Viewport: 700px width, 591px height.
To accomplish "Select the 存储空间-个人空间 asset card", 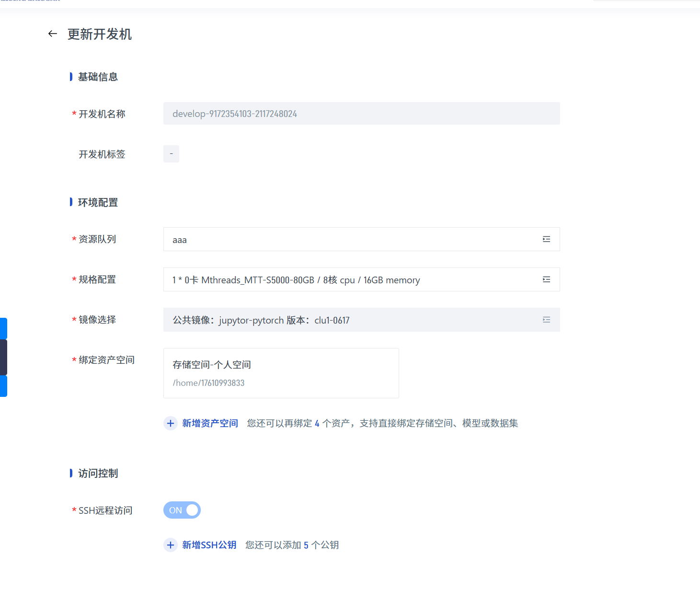I will click(281, 373).
